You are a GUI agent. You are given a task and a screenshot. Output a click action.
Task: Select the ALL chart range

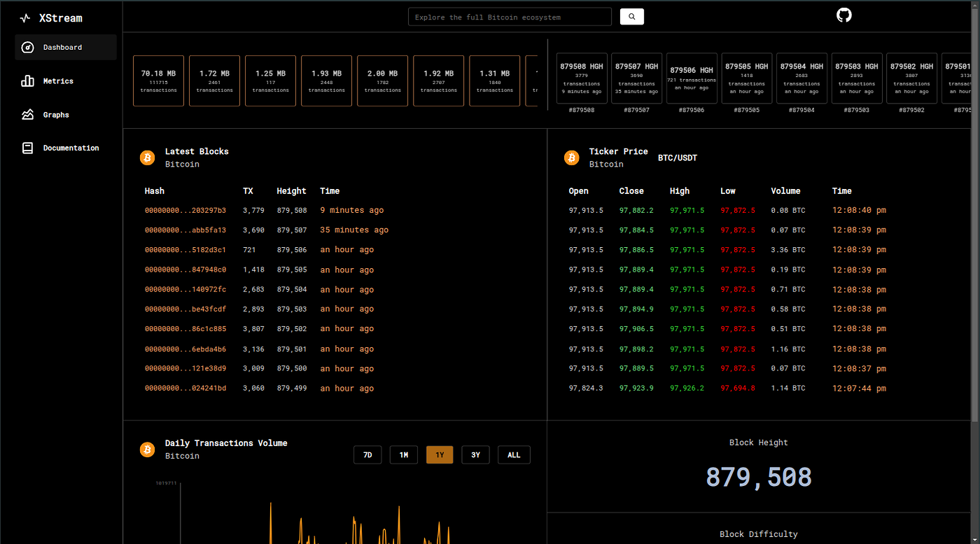tap(514, 455)
